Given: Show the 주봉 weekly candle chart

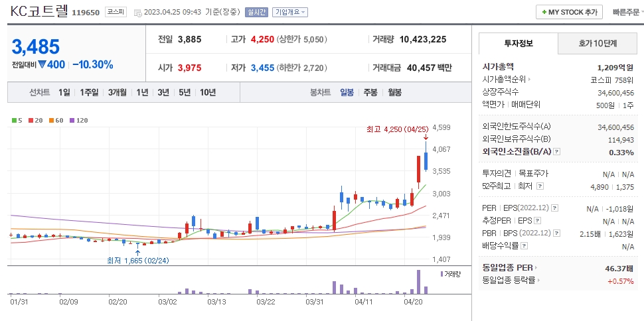Looking at the screenshot, I should pos(370,92).
